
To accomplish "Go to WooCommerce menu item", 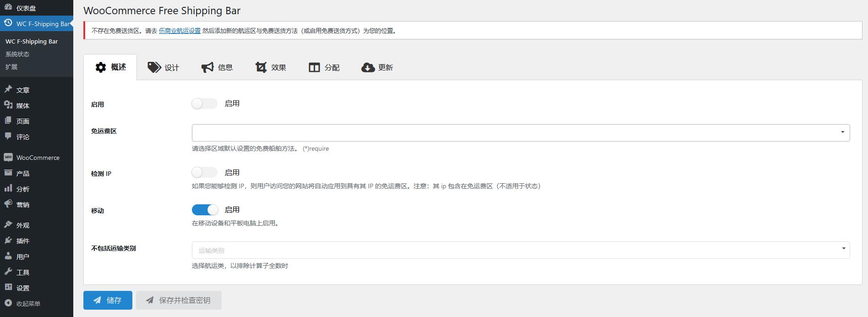I will (x=37, y=158).
